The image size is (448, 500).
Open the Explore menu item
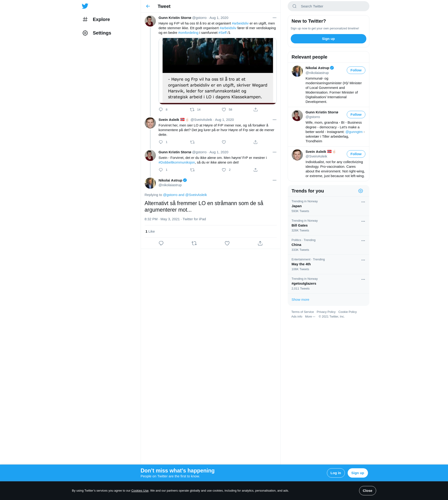point(96,19)
